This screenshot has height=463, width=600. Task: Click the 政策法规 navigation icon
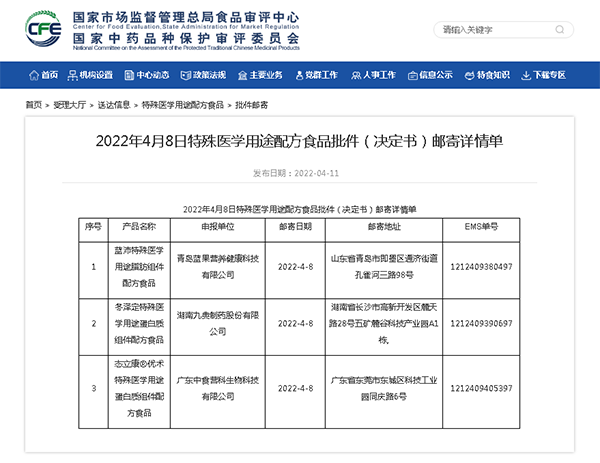(x=185, y=75)
